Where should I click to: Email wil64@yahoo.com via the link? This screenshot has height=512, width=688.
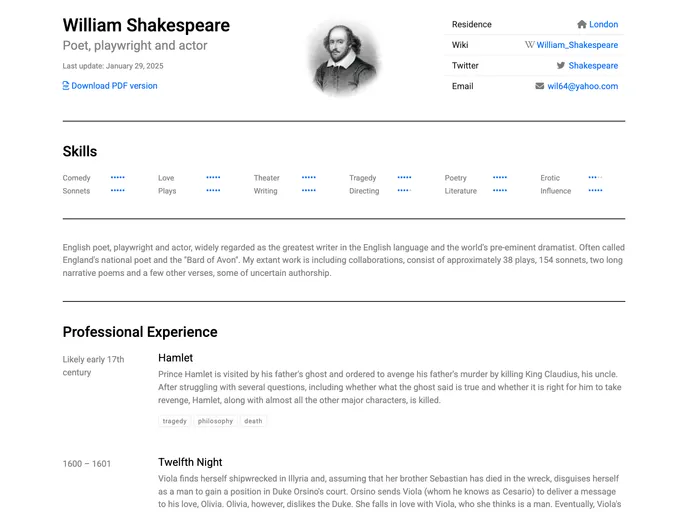[x=583, y=86]
